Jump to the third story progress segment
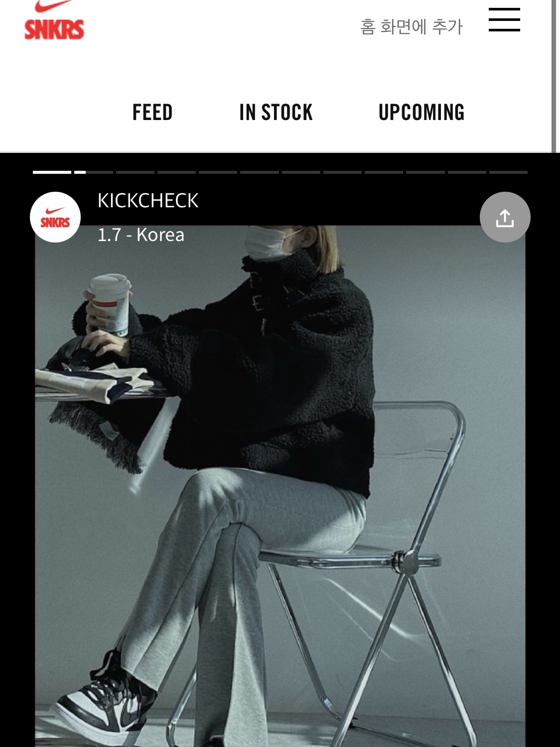 point(135,172)
